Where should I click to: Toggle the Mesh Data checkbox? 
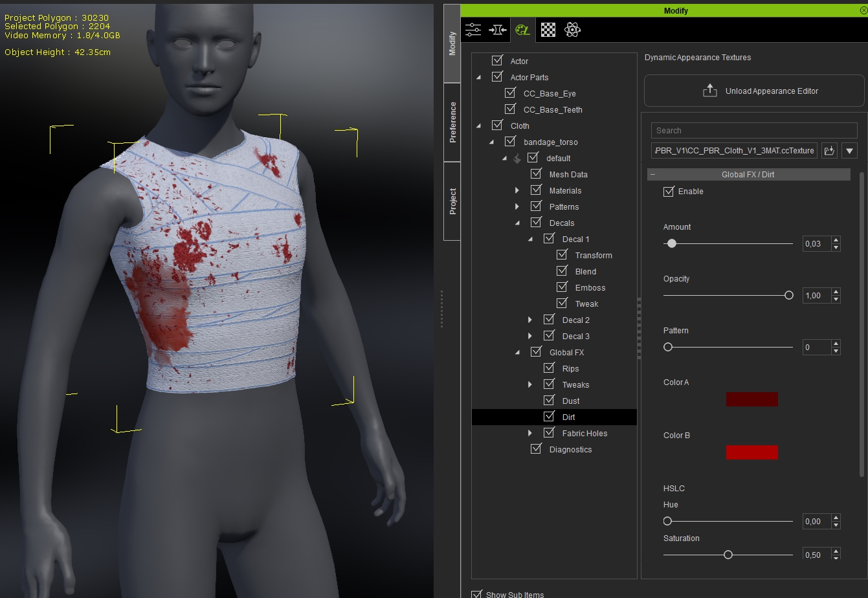click(x=536, y=173)
